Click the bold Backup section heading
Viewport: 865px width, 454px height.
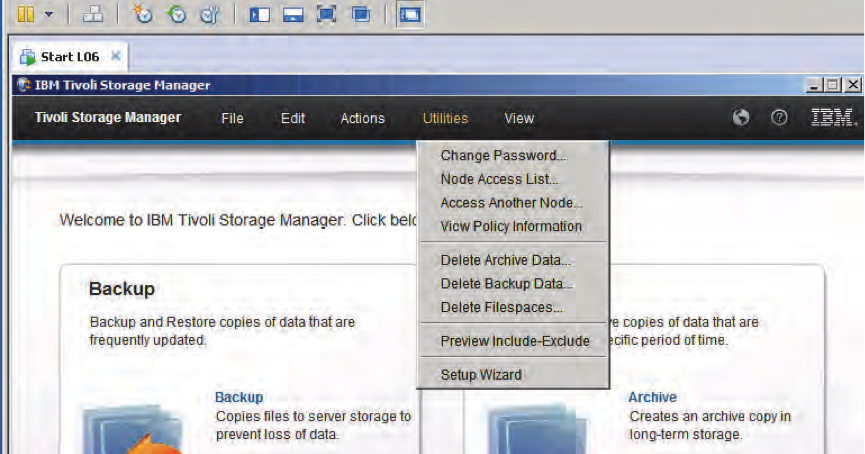pos(122,289)
